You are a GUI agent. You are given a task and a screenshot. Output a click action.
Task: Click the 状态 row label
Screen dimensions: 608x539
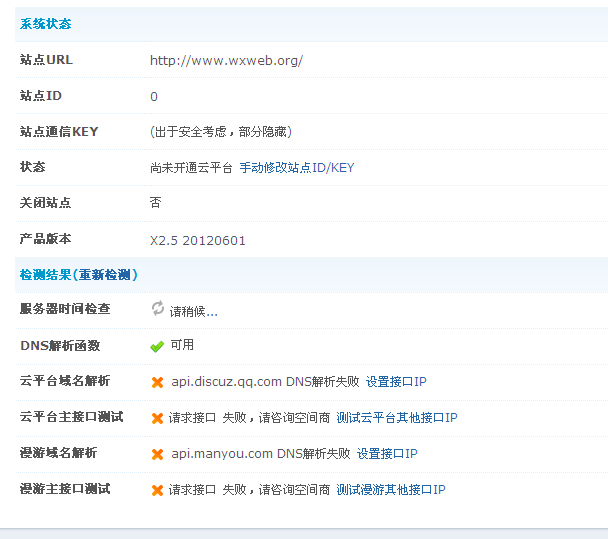pyautogui.click(x=33, y=167)
